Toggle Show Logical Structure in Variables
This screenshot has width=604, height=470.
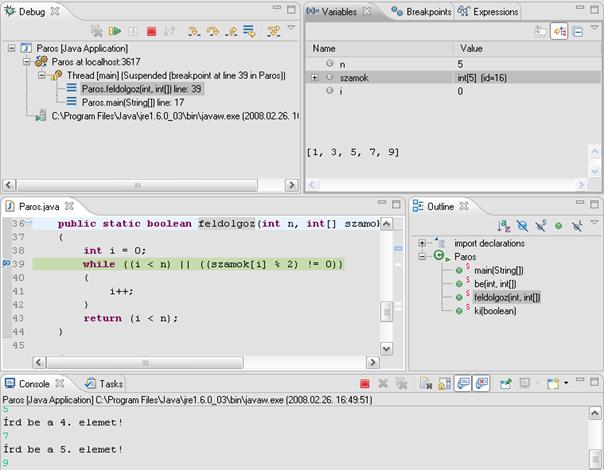559,31
